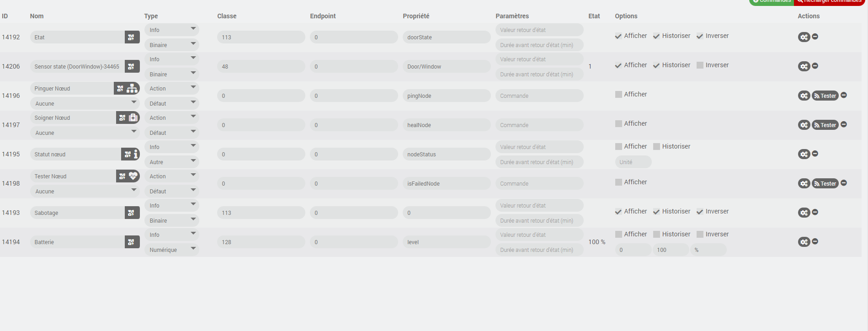
Task: Check Afficher for the Pinguer Nœud command
Action: pyautogui.click(x=618, y=95)
